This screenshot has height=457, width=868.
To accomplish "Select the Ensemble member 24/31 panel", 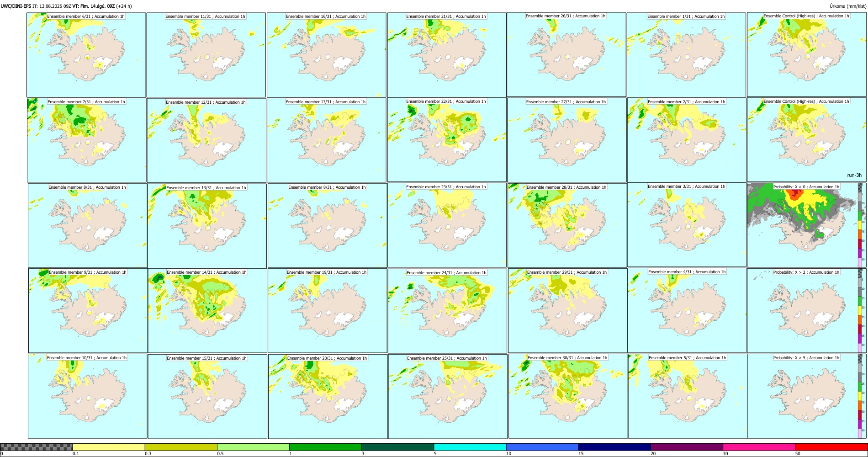I will point(447,311).
